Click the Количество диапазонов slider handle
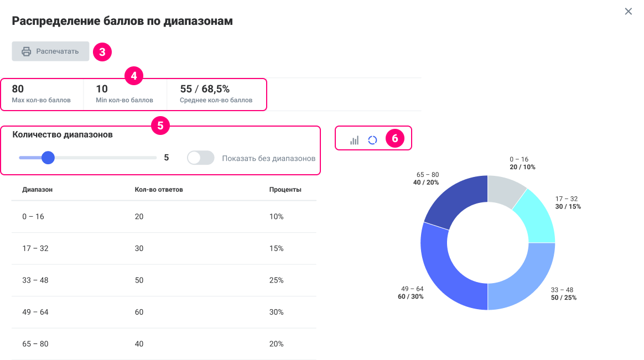644x360 pixels. coord(48,158)
